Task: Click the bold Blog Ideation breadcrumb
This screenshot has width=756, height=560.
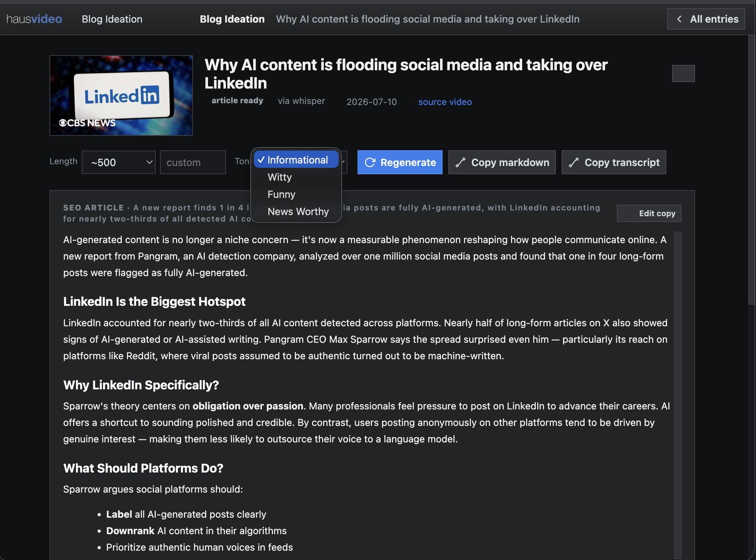Action: pyautogui.click(x=232, y=19)
